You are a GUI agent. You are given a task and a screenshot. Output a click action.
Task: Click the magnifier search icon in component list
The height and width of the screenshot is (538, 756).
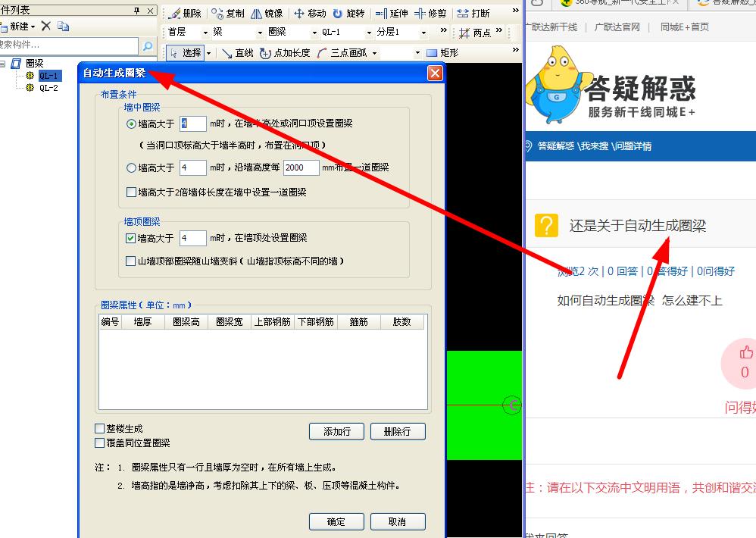(x=148, y=46)
